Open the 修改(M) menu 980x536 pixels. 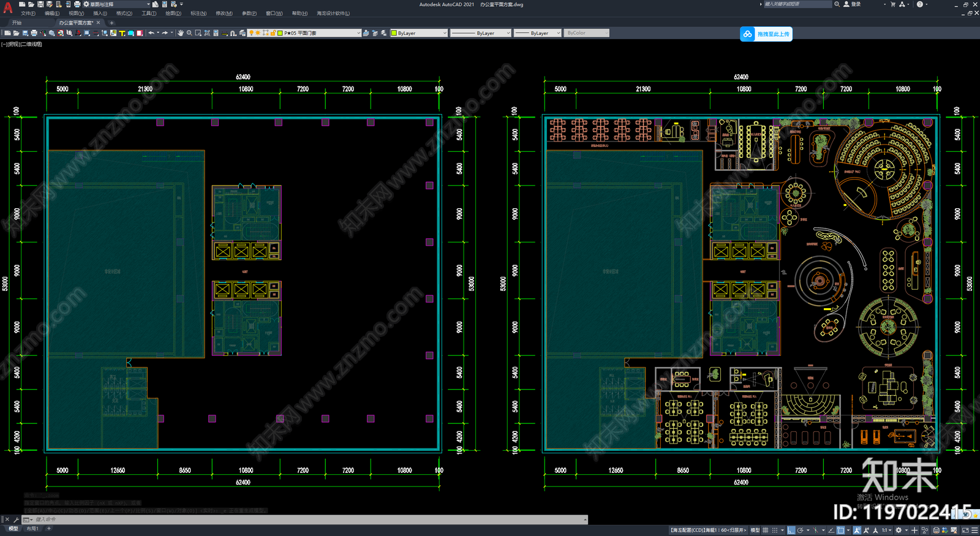tap(224, 13)
